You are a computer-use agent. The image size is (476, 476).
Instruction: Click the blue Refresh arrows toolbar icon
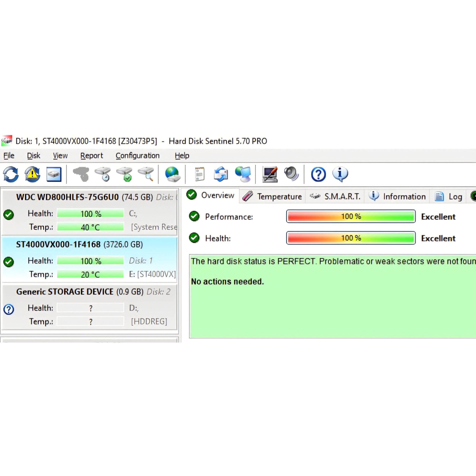(11, 174)
